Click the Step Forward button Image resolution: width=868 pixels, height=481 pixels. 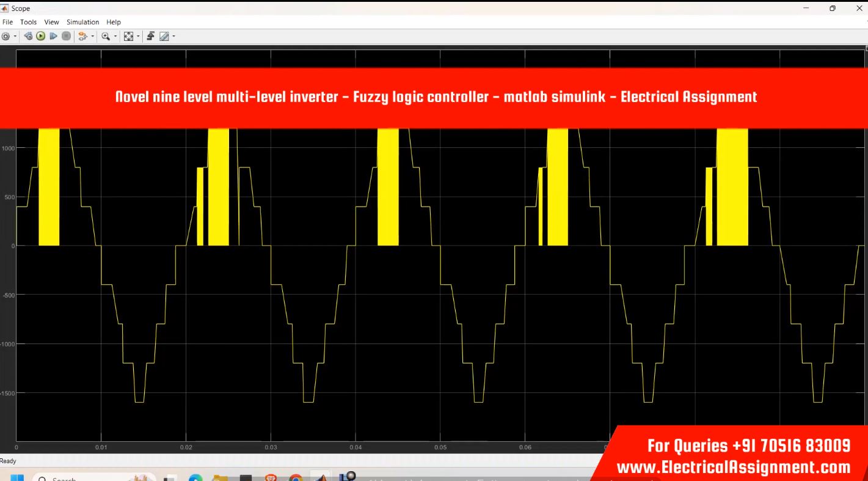coord(53,36)
